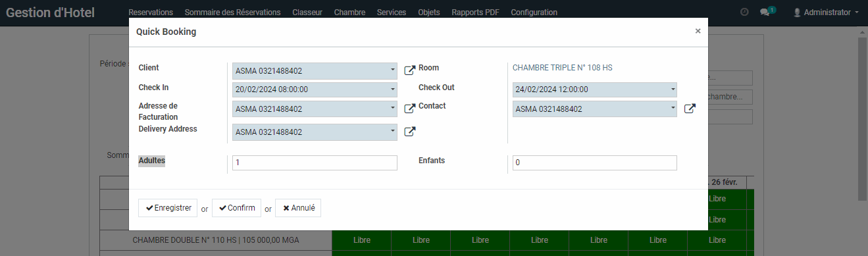The height and width of the screenshot is (256, 868).
Task: Click the Quick Booking dialog title
Action: (x=166, y=32)
